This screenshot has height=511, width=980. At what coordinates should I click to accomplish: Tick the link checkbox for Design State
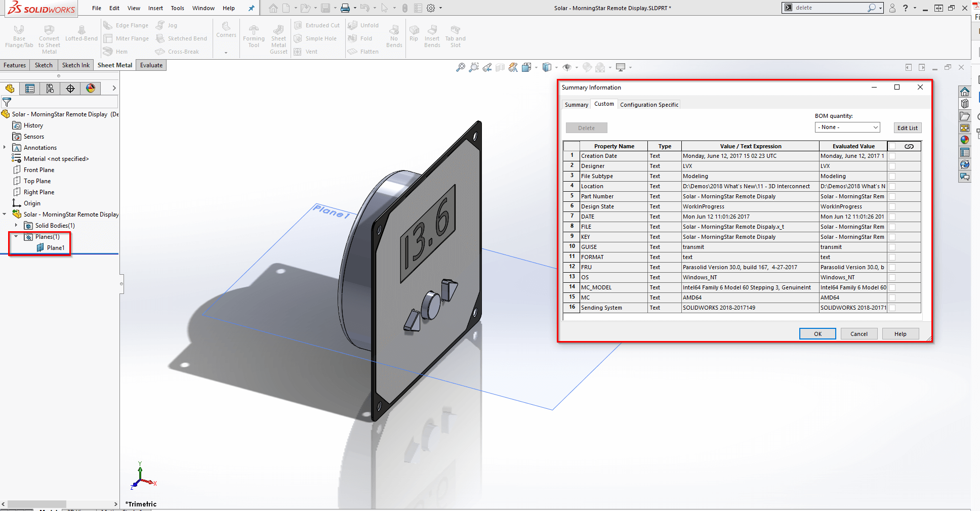pyautogui.click(x=892, y=207)
